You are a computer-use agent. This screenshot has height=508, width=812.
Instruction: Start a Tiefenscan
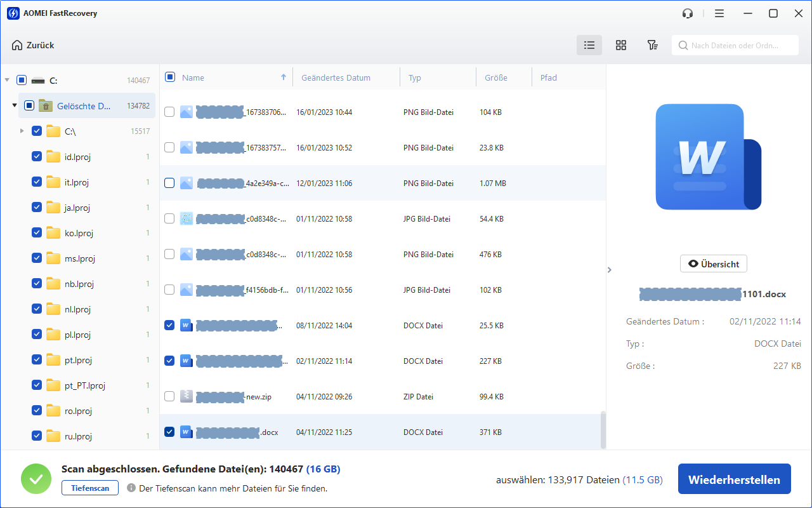point(89,488)
